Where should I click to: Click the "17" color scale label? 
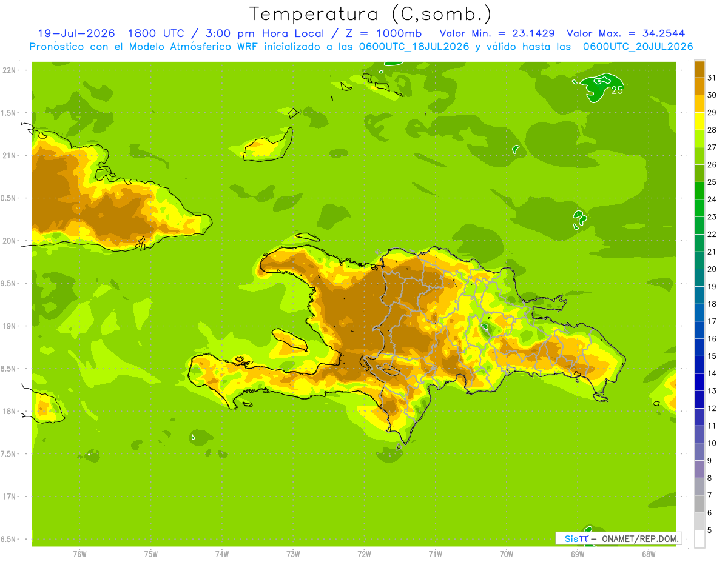click(712, 321)
